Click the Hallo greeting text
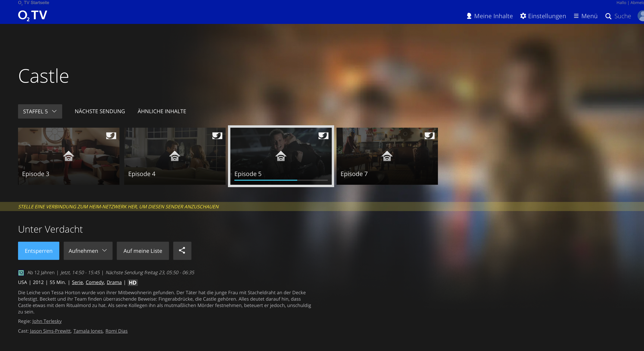This screenshot has height=351, width=644. 621,3
